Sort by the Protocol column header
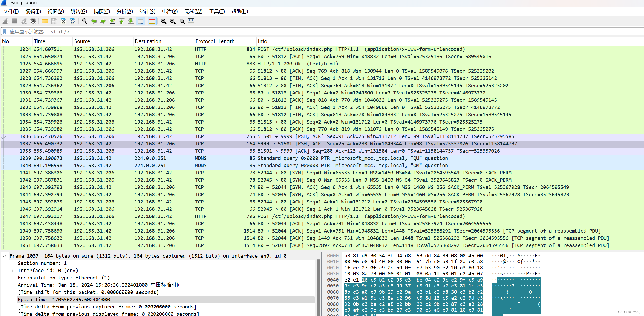 [205, 41]
